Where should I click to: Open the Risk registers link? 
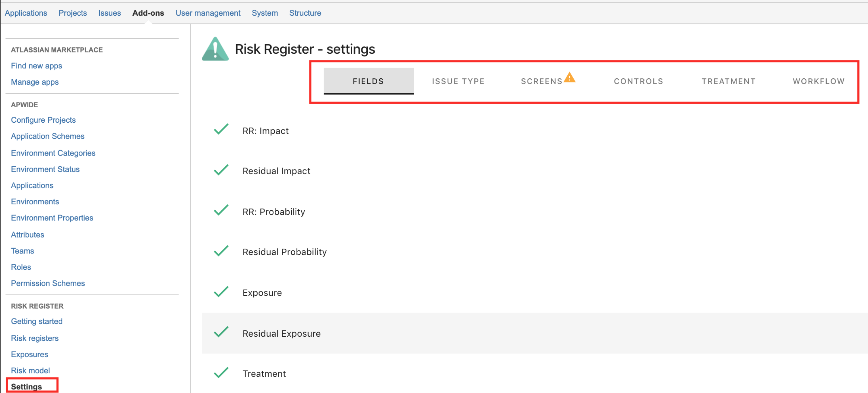point(35,338)
